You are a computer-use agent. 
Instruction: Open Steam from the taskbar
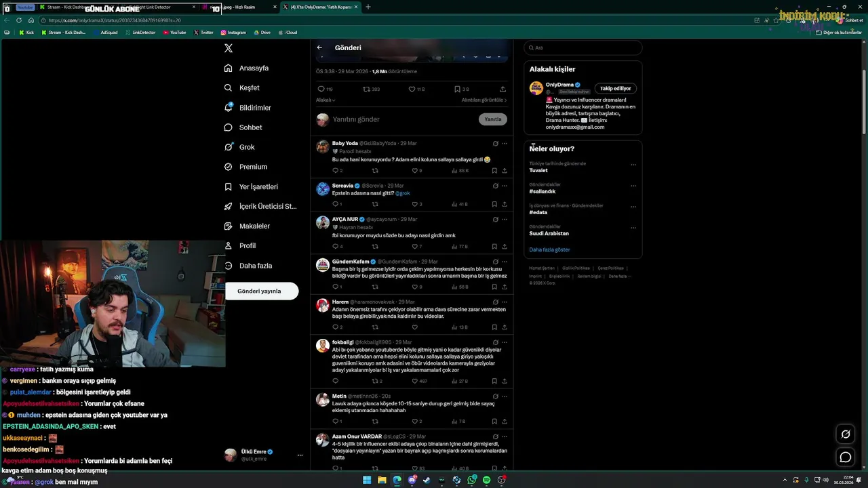[427, 480]
